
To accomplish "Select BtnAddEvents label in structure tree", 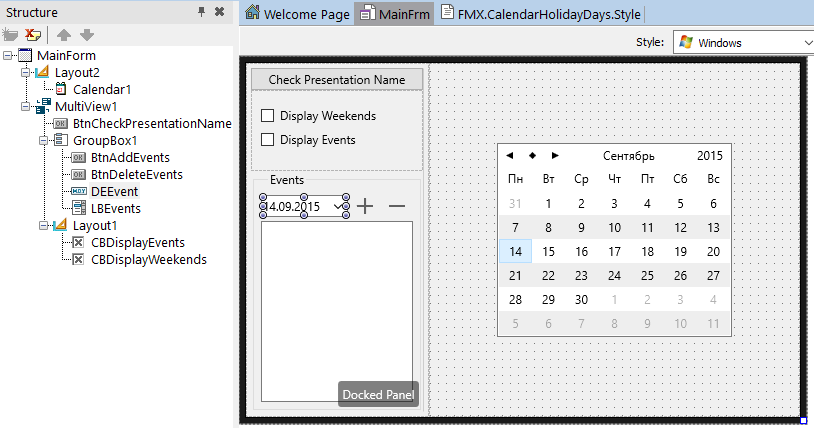I will [130, 157].
